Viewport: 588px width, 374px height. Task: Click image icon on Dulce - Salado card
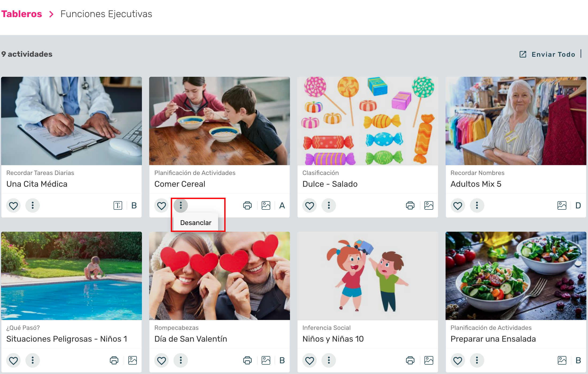coord(429,205)
